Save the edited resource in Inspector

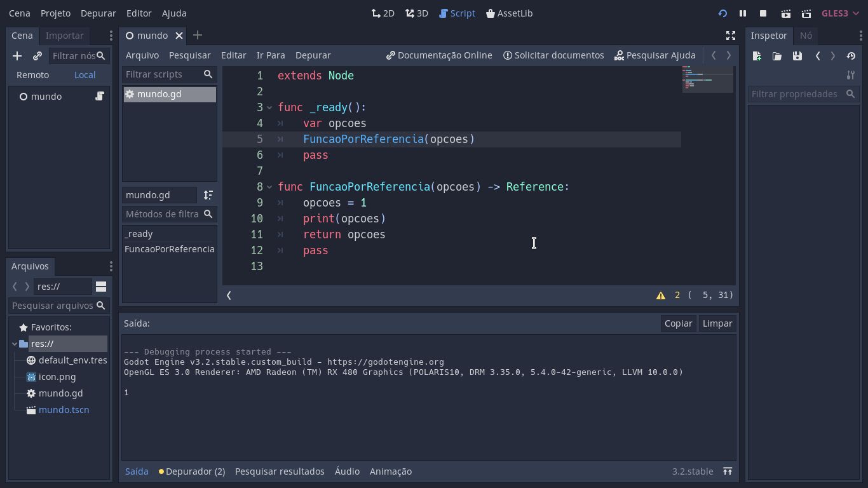tap(797, 56)
